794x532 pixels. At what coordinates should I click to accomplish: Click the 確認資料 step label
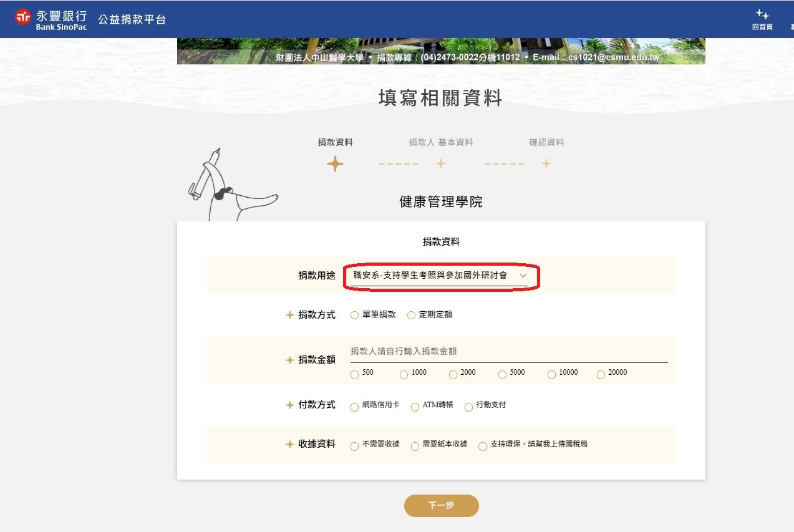pos(546,142)
